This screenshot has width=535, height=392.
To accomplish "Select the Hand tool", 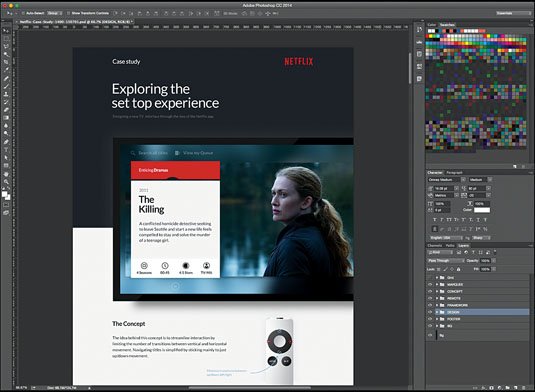I will click(6, 174).
